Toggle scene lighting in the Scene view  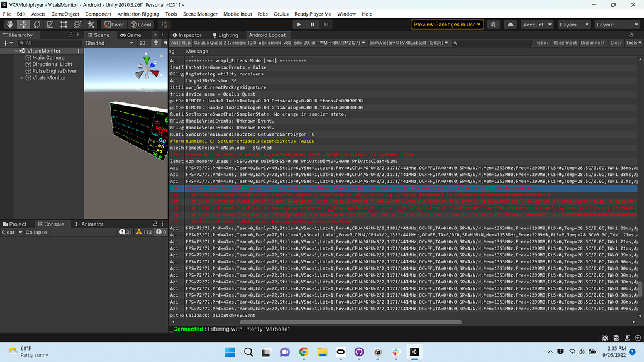pyautogui.click(x=156, y=43)
